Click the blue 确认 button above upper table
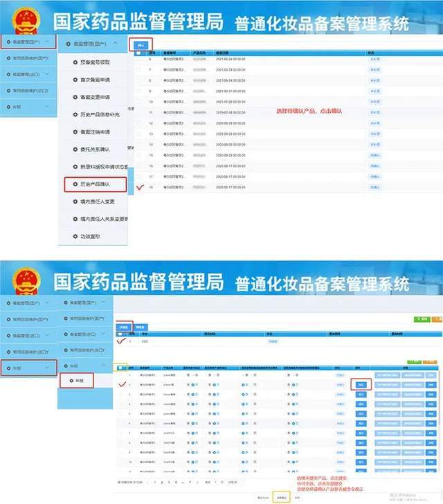This screenshot has height=504, width=443. point(141,45)
